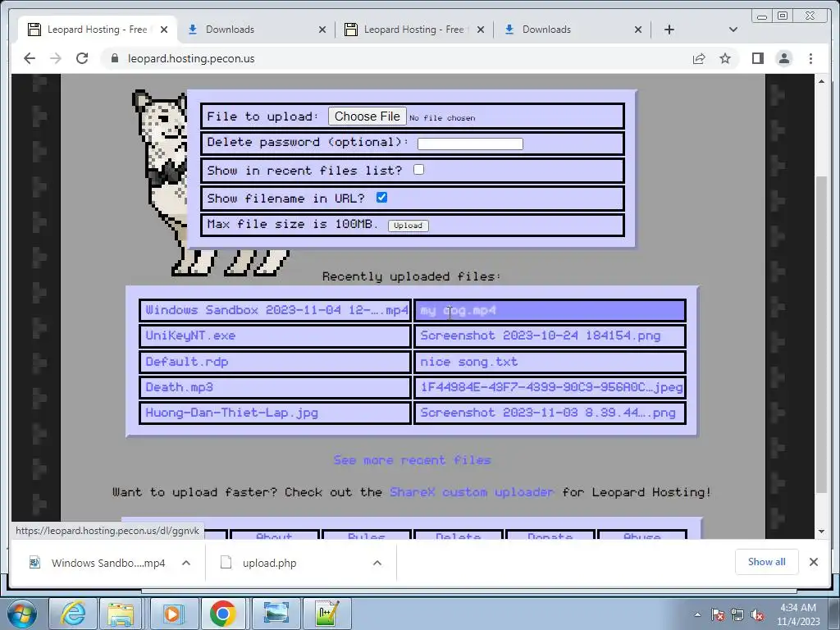This screenshot has width=840, height=630.
Task: Click the Choose File button
Action: click(367, 116)
